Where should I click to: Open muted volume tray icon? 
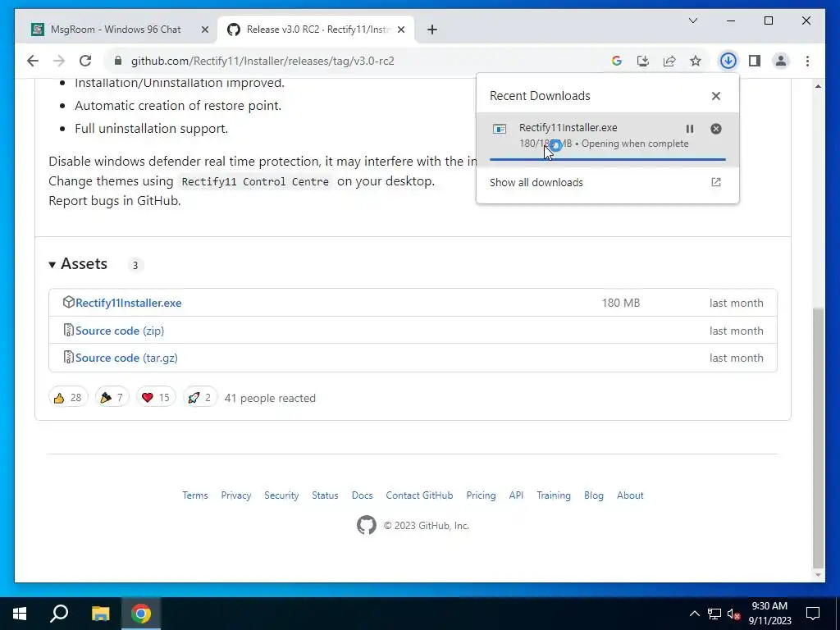(x=734, y=614)
